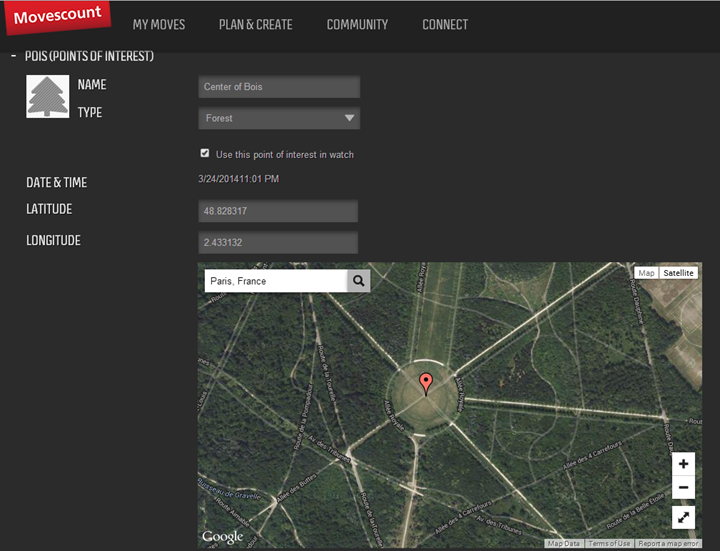The height and width of the screenshot is (551, 720).
Task: Switch map to Map view
Action: click(646, 273)
